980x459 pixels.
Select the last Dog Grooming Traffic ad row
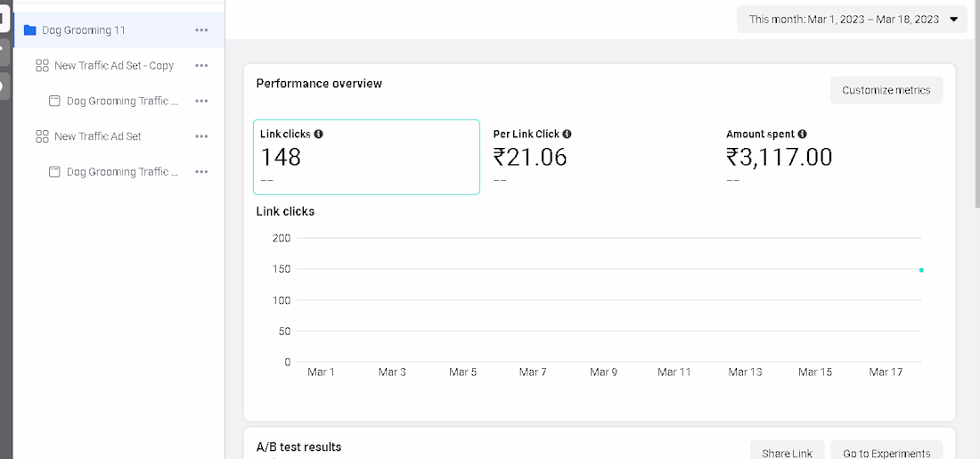coord(118,171)
